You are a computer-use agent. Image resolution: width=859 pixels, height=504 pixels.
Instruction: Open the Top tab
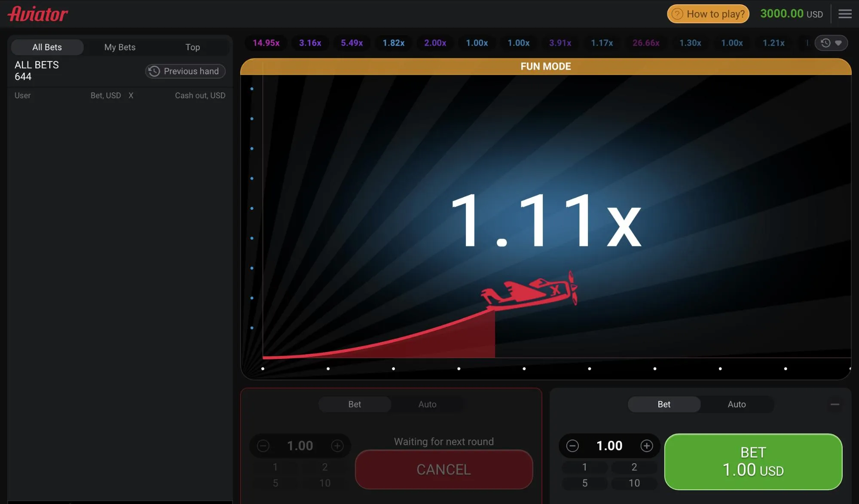click(x=193, y=47)
